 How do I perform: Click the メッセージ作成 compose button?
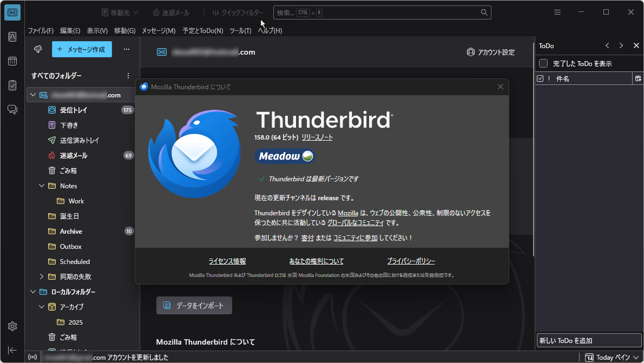click(x=82, y=49)
